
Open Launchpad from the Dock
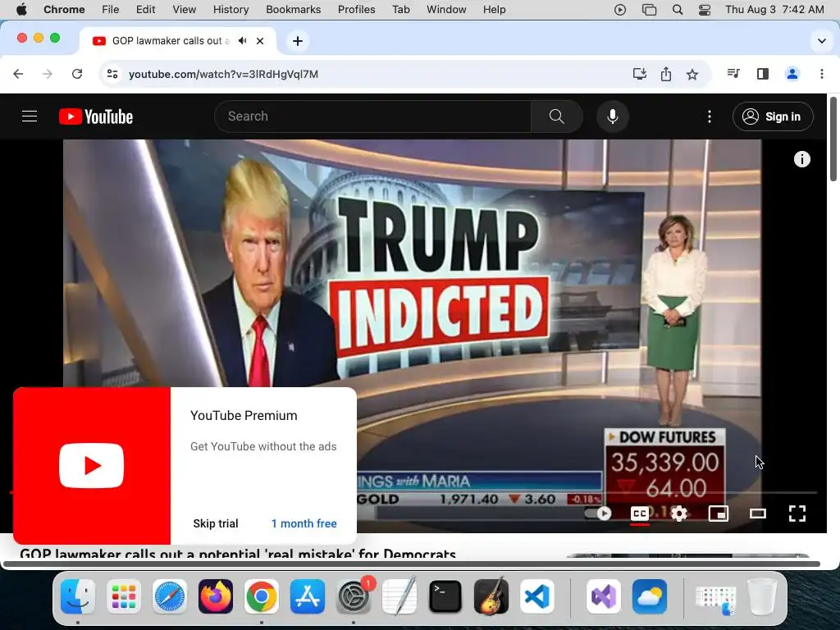[x=124, y=596]
